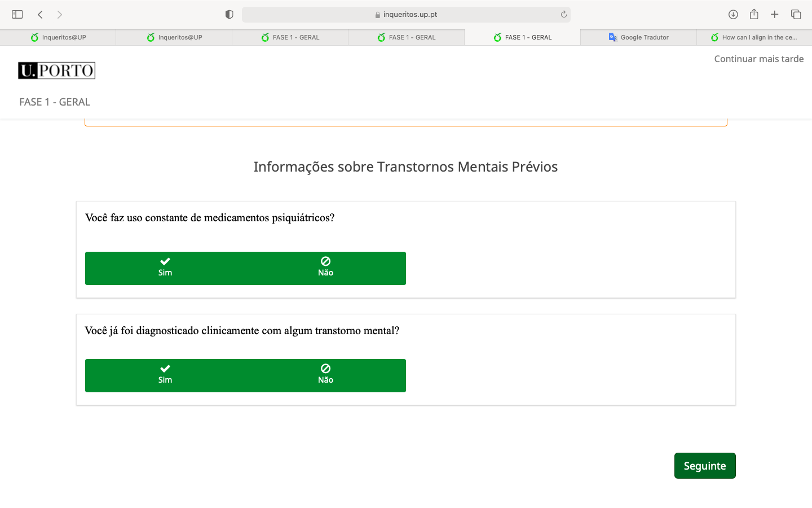Open the "How can I align in the ce..." tab
Screen dimensions: 812x508
click(x=754, y=37)
